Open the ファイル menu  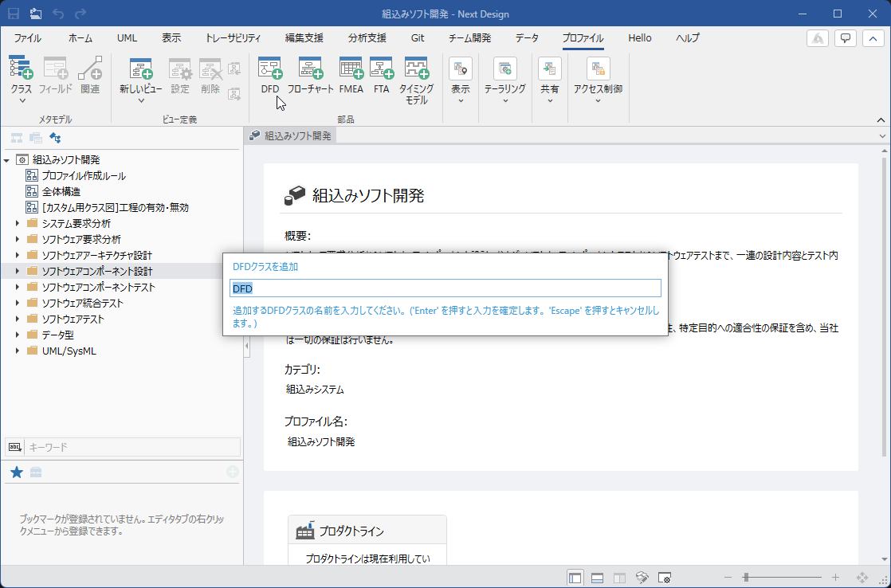tap(27, 38)
